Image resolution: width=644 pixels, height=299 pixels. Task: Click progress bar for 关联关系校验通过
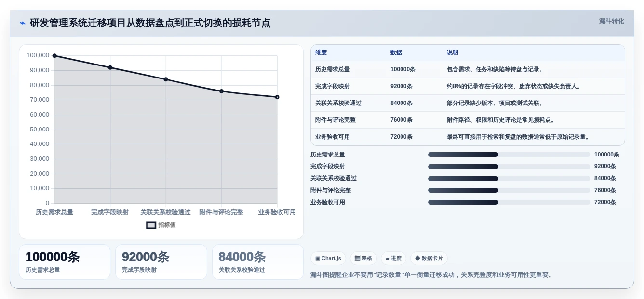point(509,178)
